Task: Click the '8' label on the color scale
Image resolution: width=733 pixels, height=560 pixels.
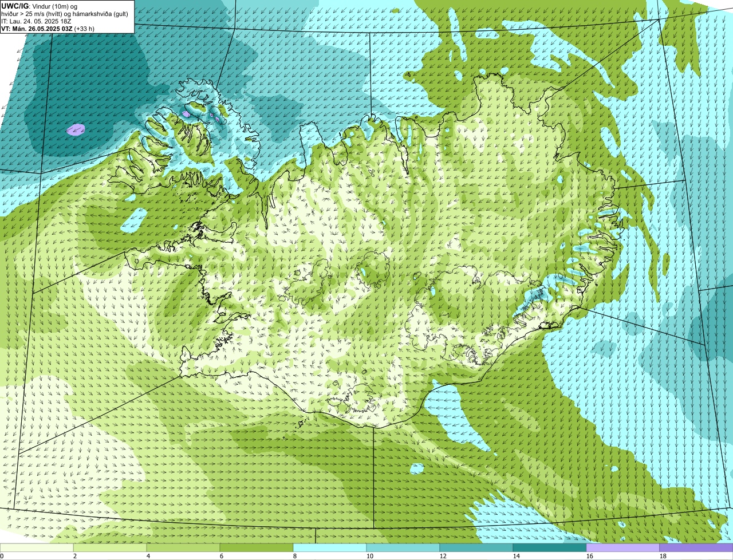Action: tap(295, 556)
